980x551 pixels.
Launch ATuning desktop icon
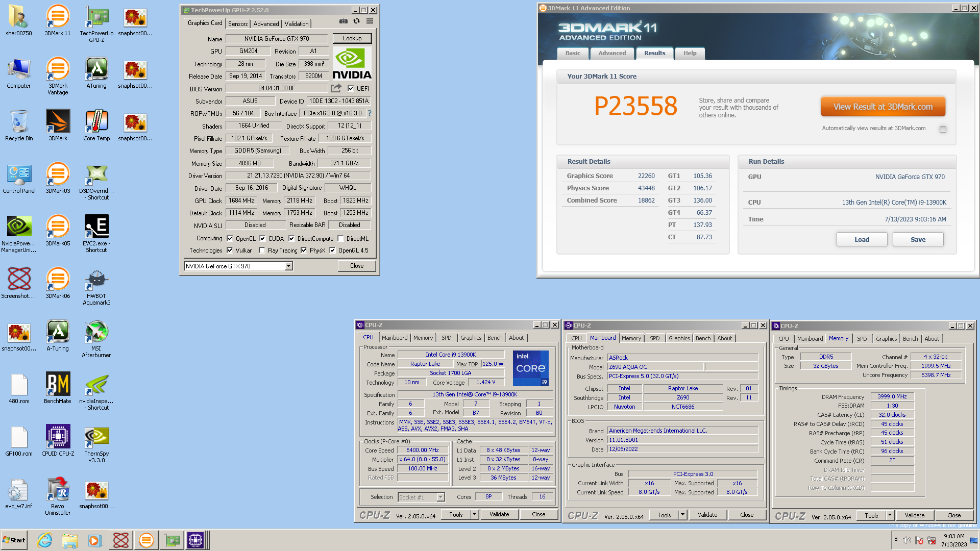[x=96, y=73]
